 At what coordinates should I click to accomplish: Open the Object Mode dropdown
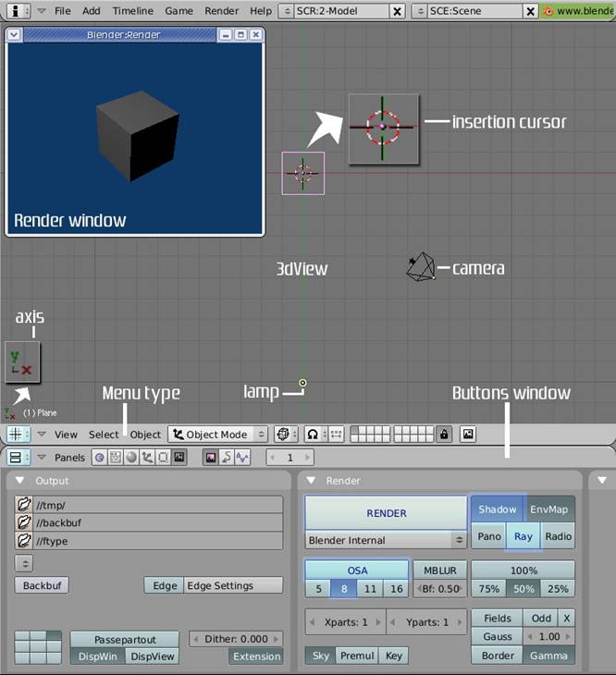pos(217,434)
